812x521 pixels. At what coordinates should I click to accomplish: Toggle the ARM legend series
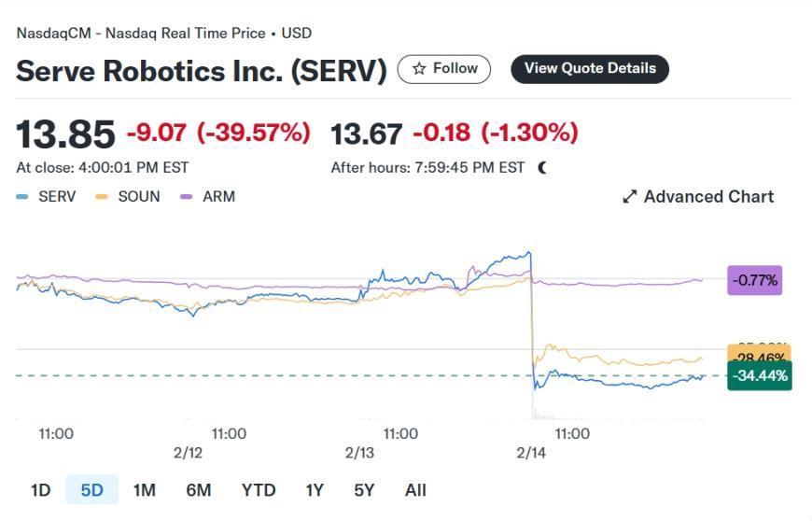point(208,197)
